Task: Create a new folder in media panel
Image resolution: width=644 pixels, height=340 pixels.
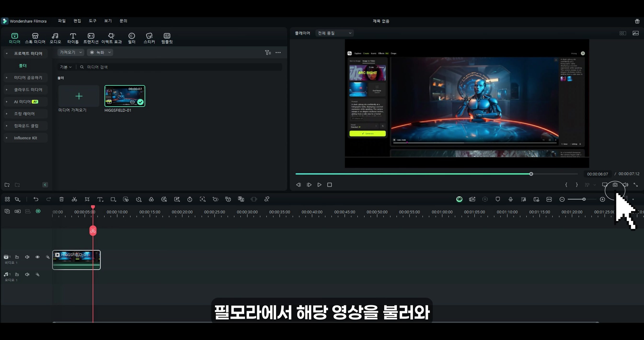Action: [7, 185]
